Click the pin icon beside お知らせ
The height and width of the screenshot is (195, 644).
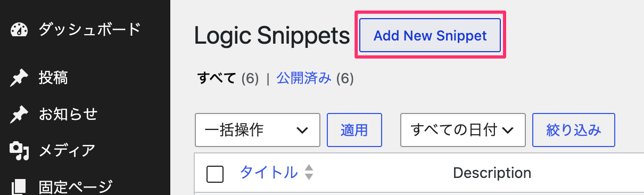coord(20,115)
